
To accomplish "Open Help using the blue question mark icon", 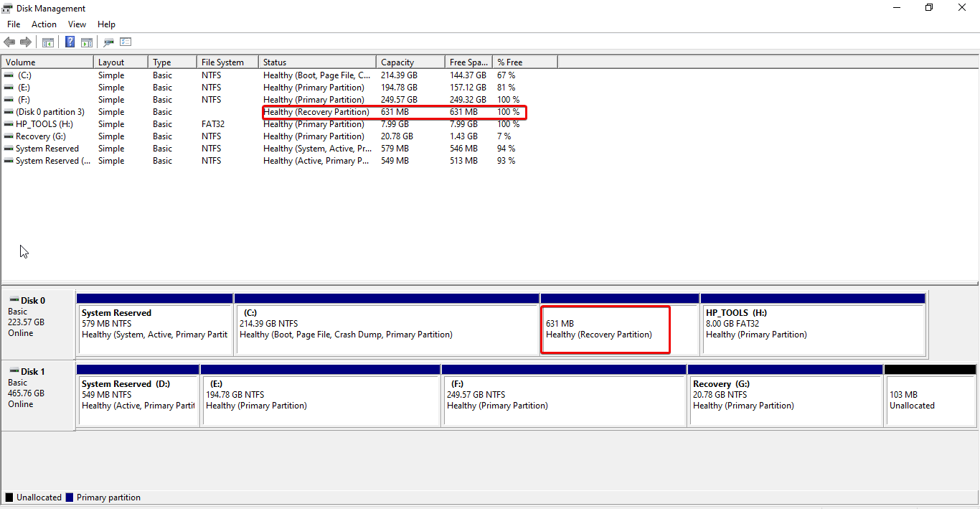I will (x=70, y=42).
